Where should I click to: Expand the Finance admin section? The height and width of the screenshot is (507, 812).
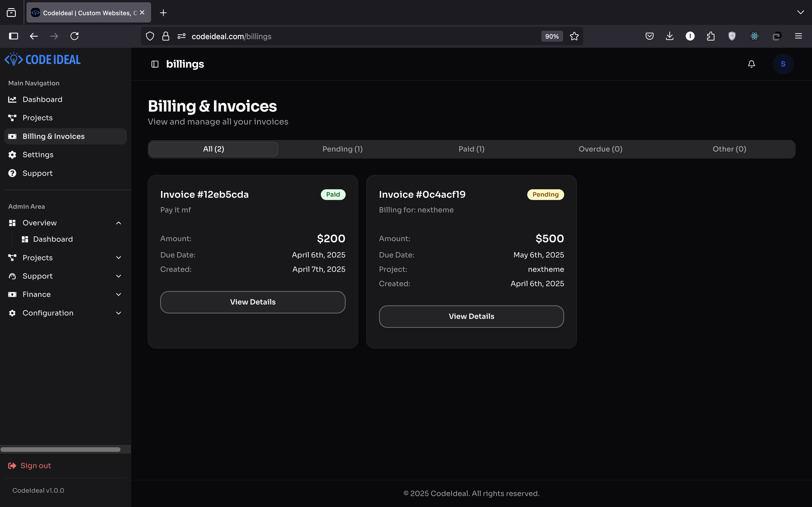118,294
